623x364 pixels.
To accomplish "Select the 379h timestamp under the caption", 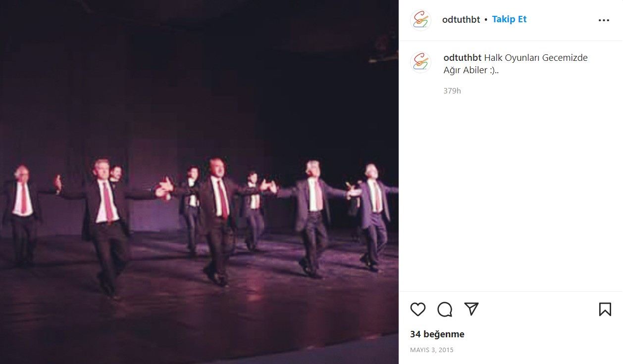I will tap(452, 91).
